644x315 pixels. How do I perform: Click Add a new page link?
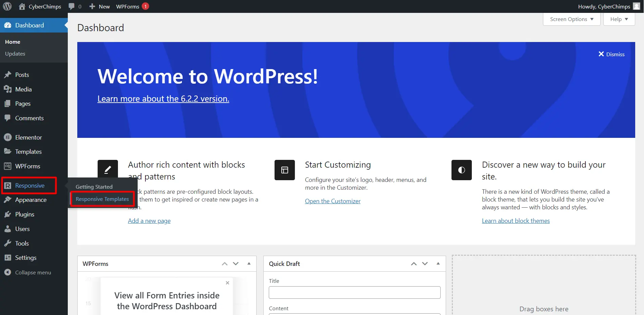149,221
